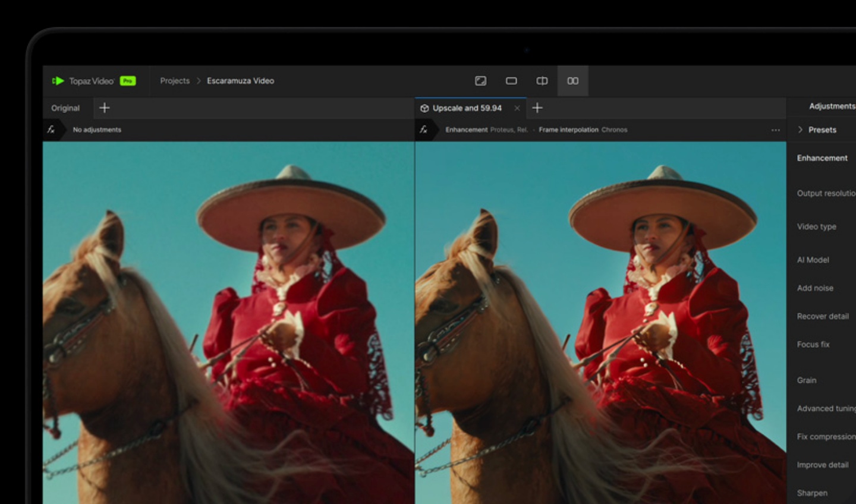
Task: Add new tab next to Upscale tab
Action: click(x=537, y=108)
